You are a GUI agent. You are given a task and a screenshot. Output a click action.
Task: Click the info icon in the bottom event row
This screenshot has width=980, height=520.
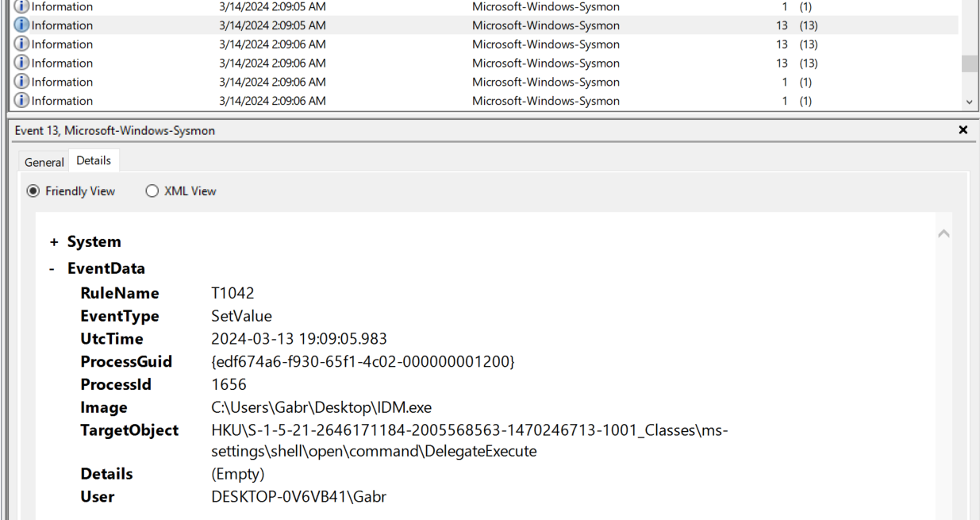[21, 101]
